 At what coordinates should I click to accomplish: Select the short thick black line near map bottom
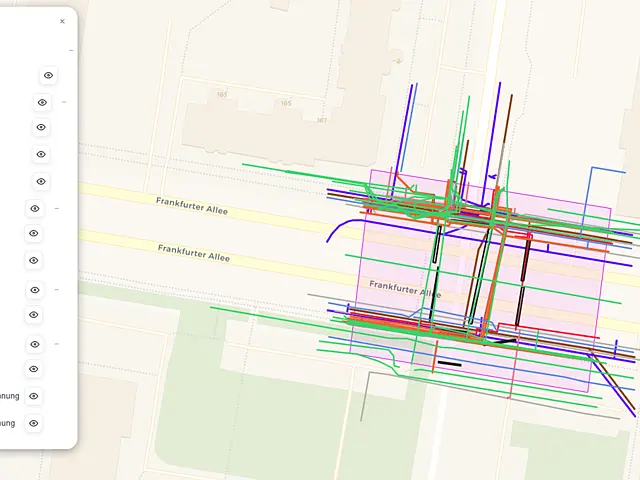449,363
